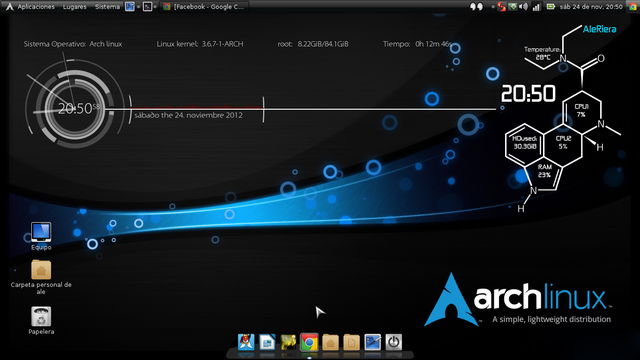
Task: Open the network signal strength indicator
Action: click(x=536, y=7)
